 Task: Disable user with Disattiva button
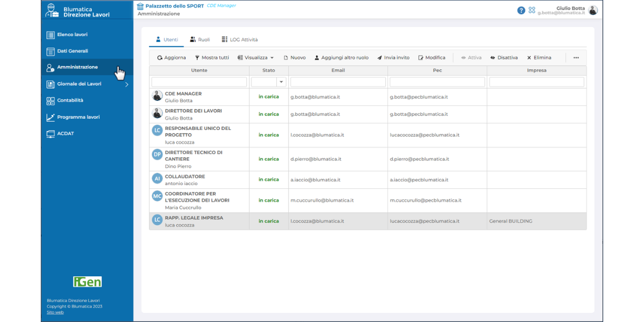pos(503,57)
